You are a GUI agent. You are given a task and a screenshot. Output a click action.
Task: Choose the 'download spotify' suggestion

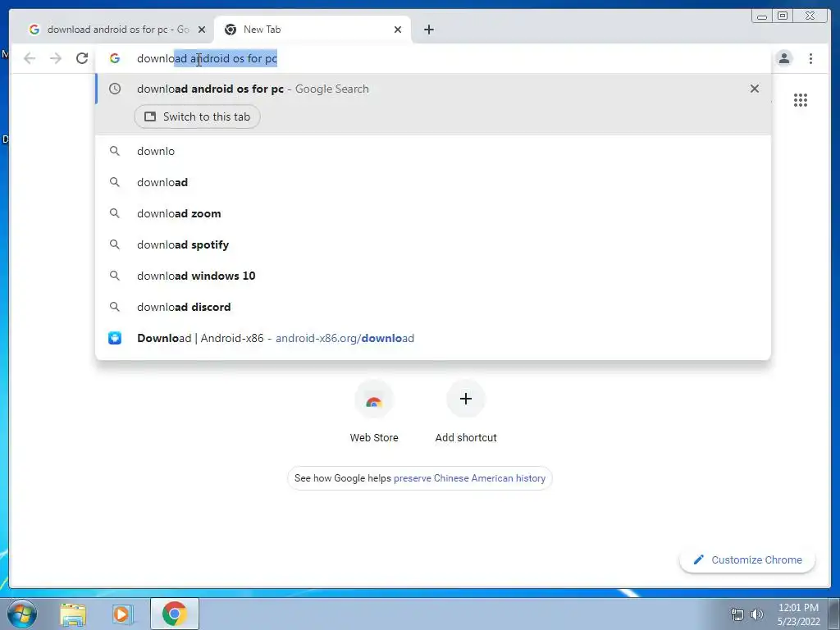pyautogui.click(x=433, y=244)
